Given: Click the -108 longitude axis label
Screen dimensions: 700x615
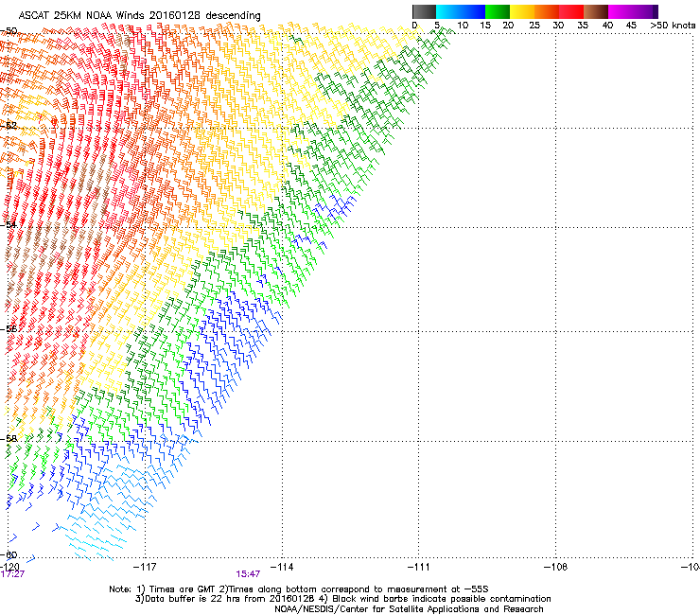Looking at the screenshot, I should [556, 567].
